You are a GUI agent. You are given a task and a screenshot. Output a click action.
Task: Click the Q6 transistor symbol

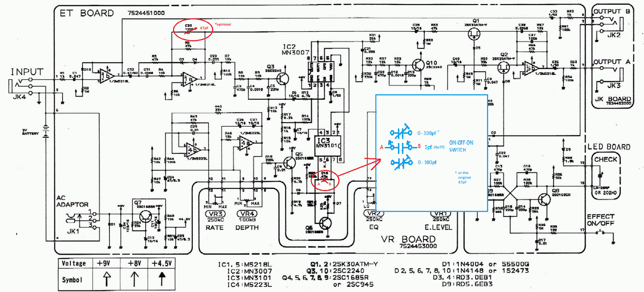pos(325,223)
